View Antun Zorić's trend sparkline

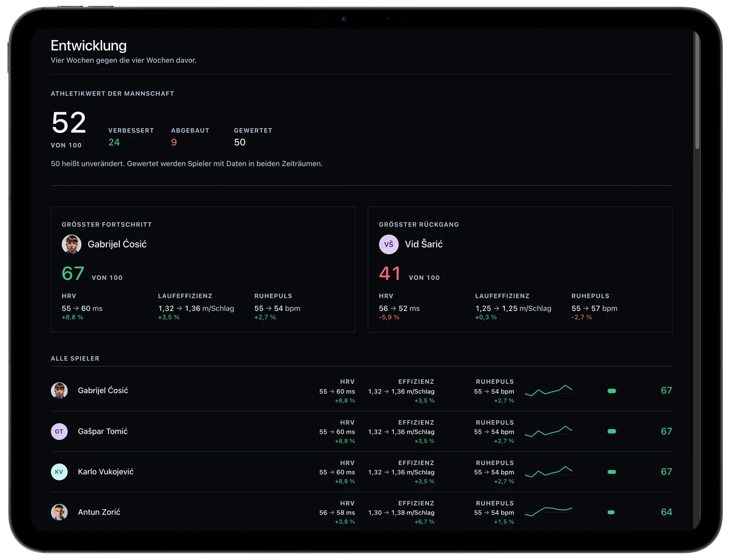tap(548, 512)
